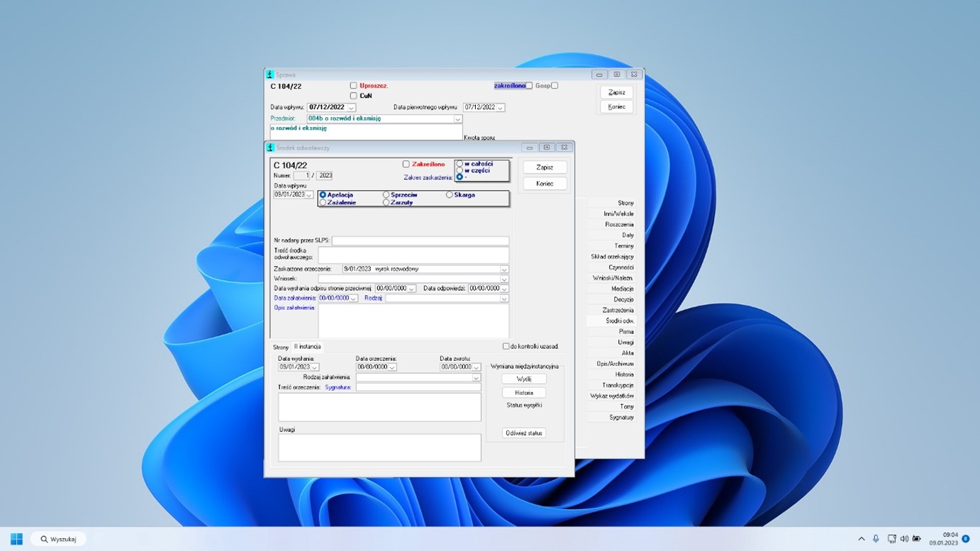Select the 'w części' radio option
Screen dimensions: 980x551
tap(460, 170)
